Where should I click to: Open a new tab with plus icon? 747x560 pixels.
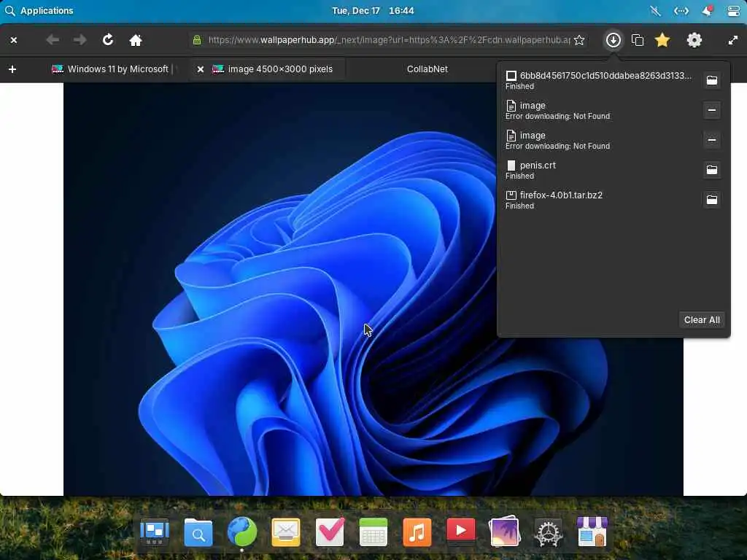point(12,69)
